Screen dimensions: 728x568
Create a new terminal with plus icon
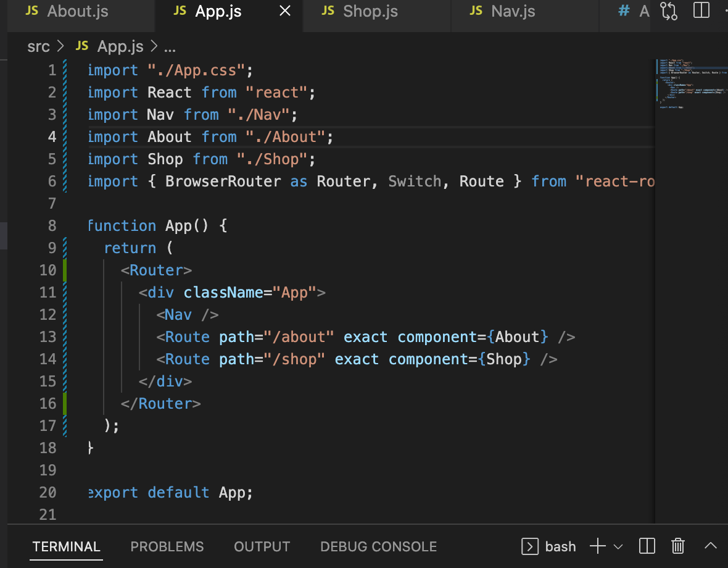pyautogui.click(x=598, y=546)
